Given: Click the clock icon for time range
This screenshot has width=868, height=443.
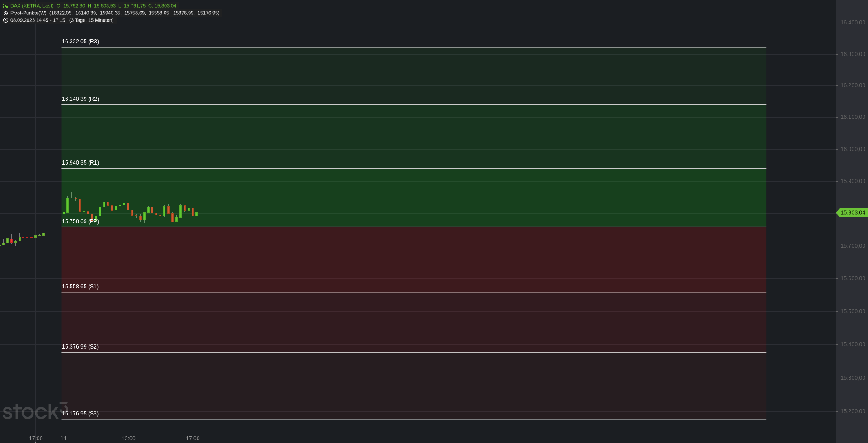Looking at the screenshot, I should point(5,20).
